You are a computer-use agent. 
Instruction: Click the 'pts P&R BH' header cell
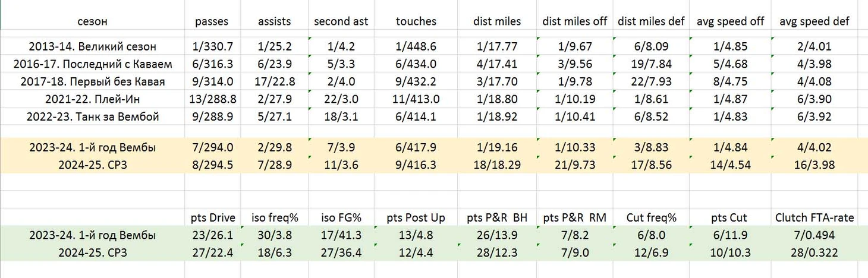(x=497, y=217)
